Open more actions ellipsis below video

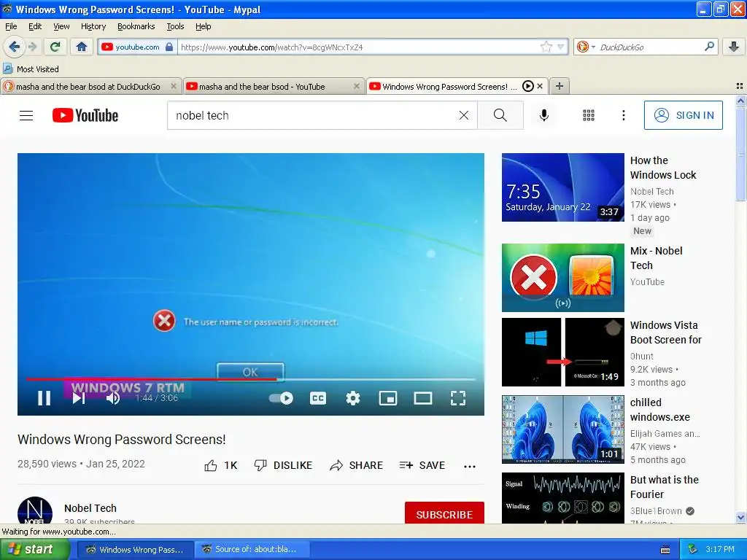[x=470, y=466]
